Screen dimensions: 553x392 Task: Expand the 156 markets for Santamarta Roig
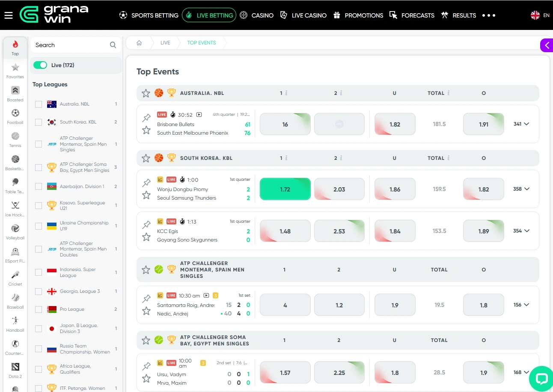pyautogui.click(x=521, y=305)
